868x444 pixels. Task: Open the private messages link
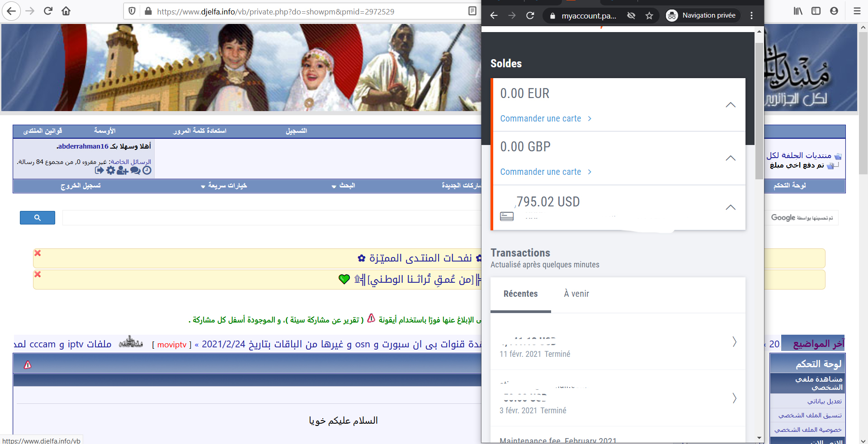(131, 162)
